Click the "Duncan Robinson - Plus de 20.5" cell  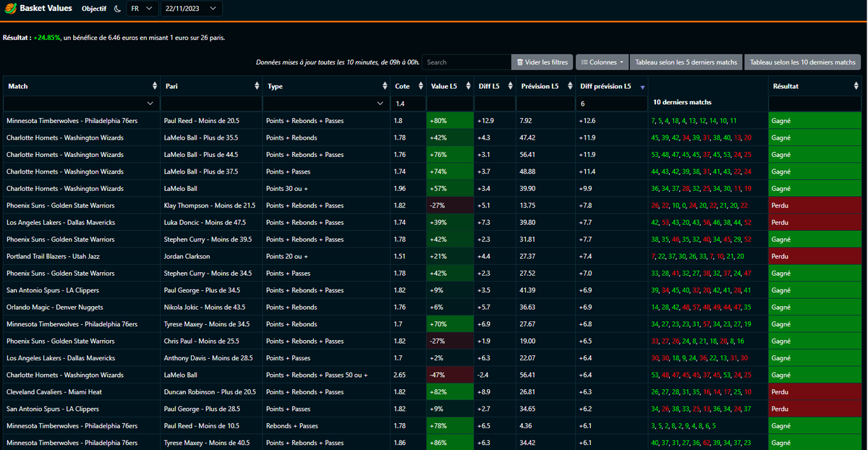coord(211,391)
